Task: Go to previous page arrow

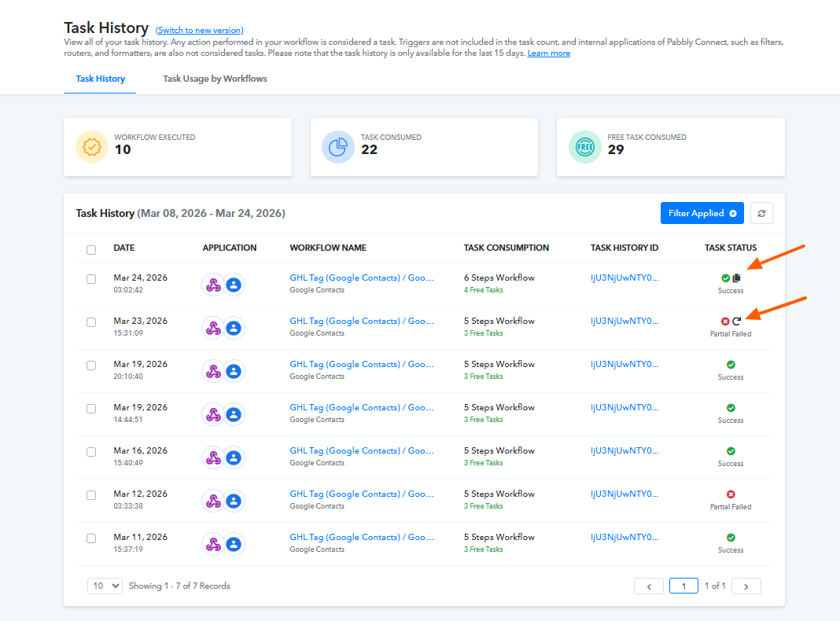Action: (649, 586)
